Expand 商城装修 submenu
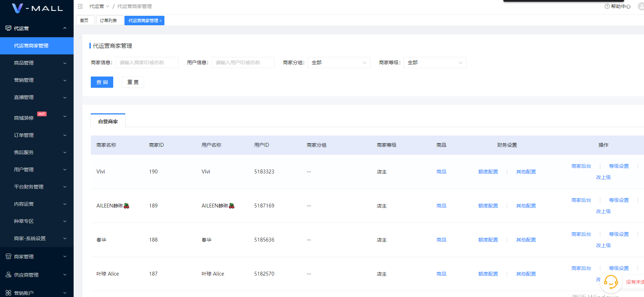This screenshot has height=297, width=644. (x=65, y=116)
